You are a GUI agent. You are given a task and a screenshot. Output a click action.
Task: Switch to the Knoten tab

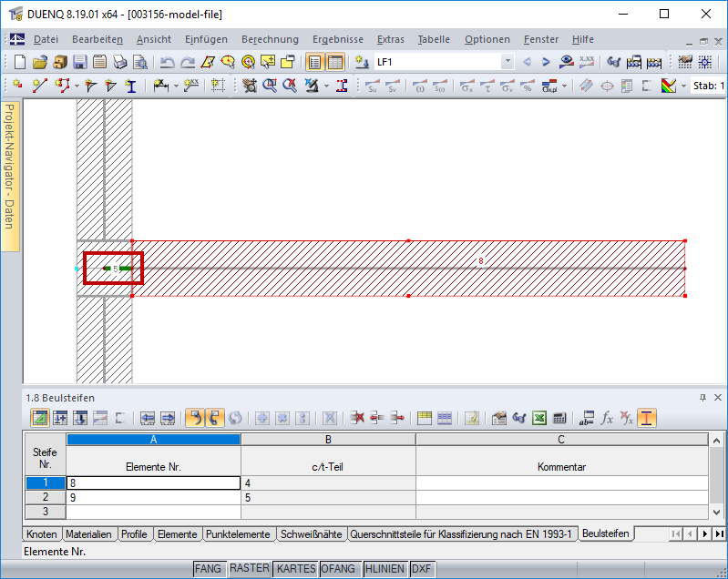coord(41,534)
